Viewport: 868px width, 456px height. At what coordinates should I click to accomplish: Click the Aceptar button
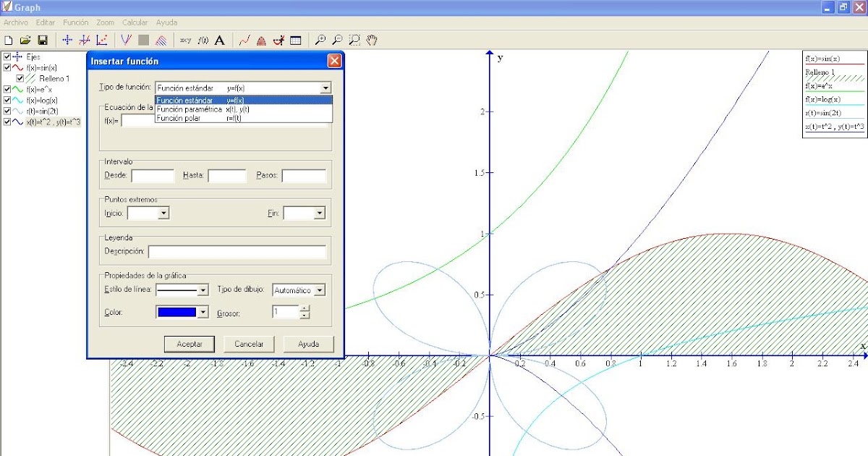point(189,344)
